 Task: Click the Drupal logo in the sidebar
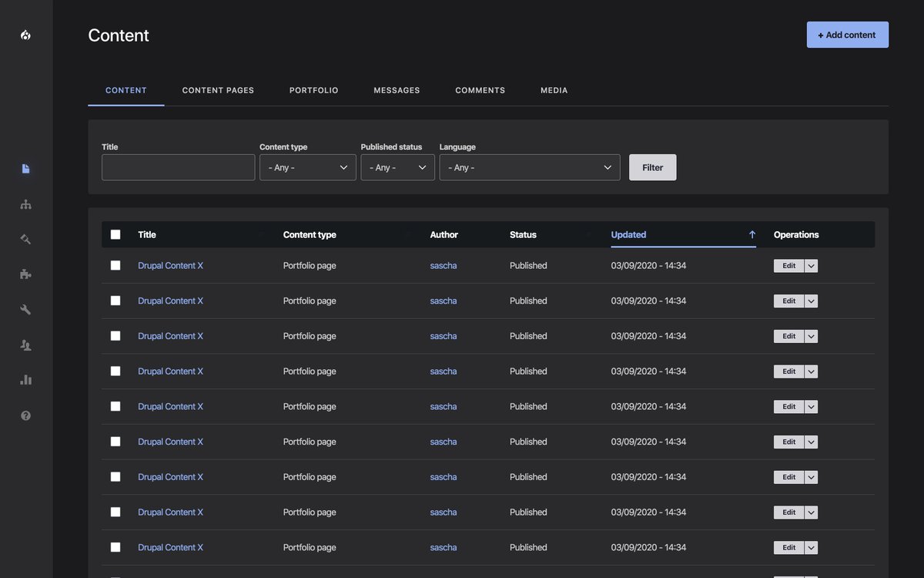point(25,35)
